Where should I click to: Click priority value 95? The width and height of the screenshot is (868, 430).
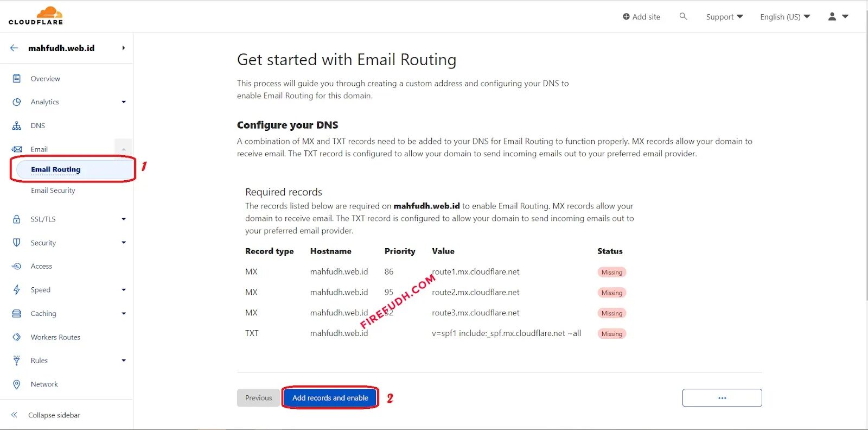pyautogui.click(x=389, y=292)
